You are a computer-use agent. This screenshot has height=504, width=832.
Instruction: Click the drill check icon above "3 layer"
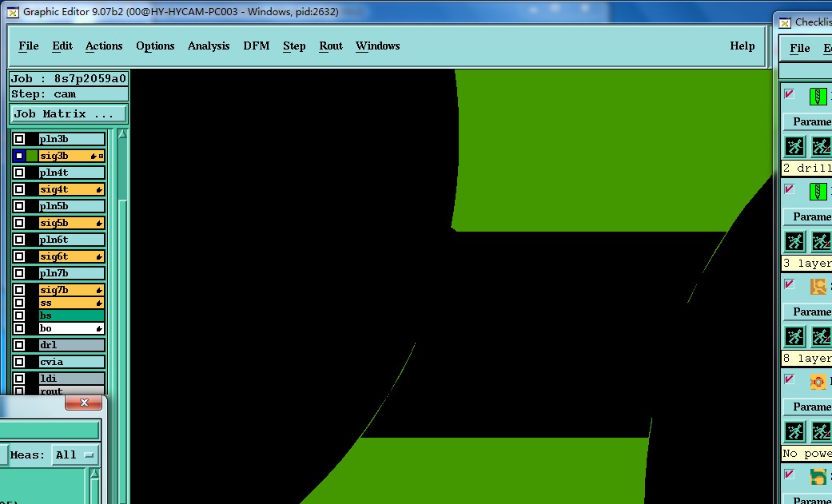point(818,192)
